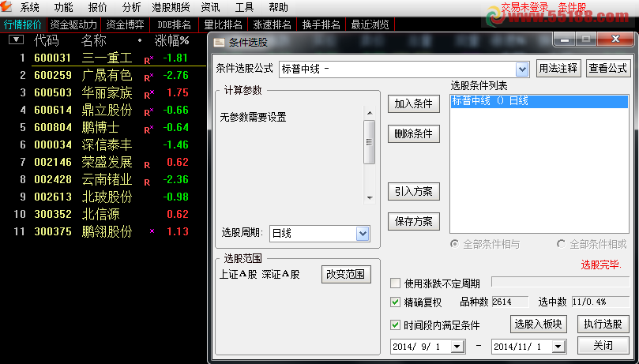Viewport: 639px width, 364px height.
Task: Open the 资讯 menu
Action: tap(210, 7)
